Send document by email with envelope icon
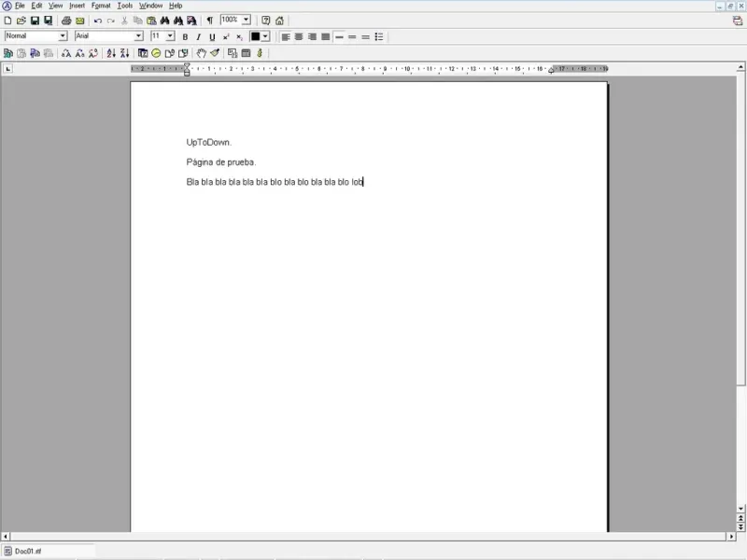 click(x=79, y=21)
